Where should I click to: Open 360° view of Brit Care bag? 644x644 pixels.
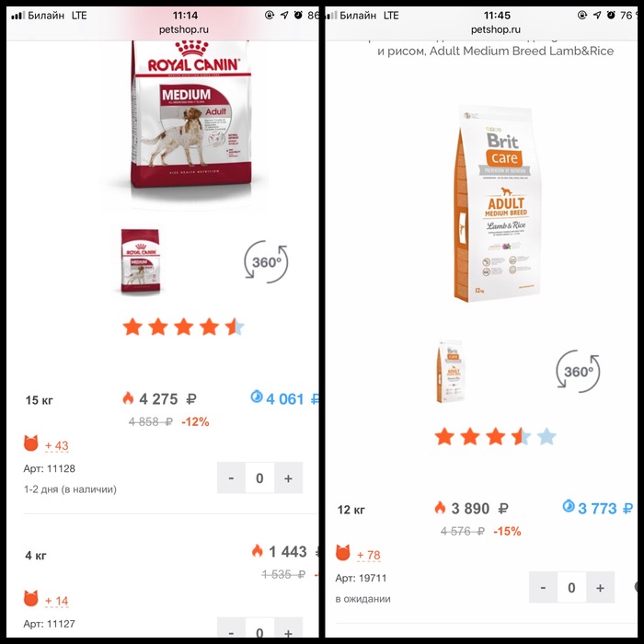[578, 372]
